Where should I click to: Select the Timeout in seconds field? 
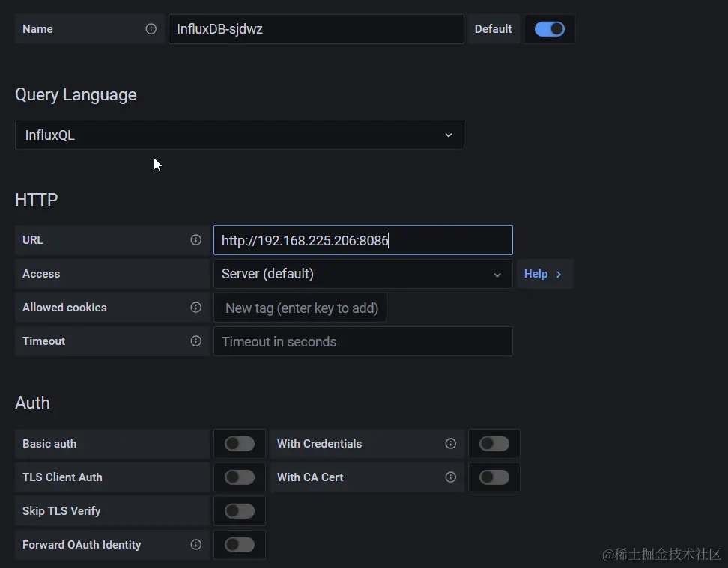click(x=363, y=341)
